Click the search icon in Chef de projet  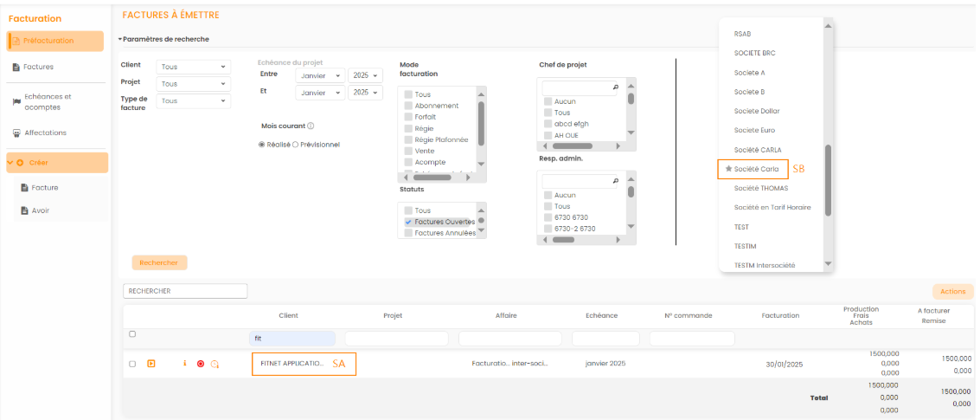point(615,87)
